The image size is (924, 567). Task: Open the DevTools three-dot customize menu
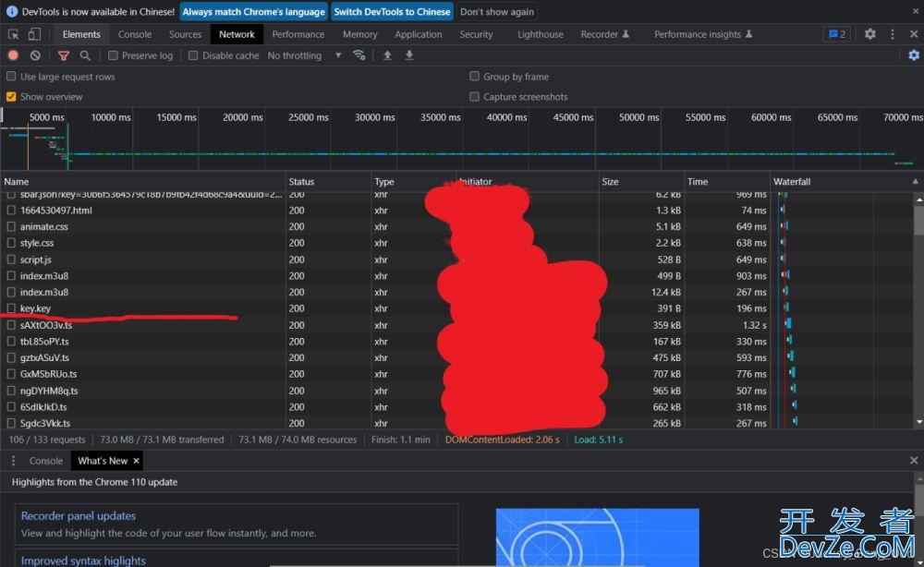[892, 34]
